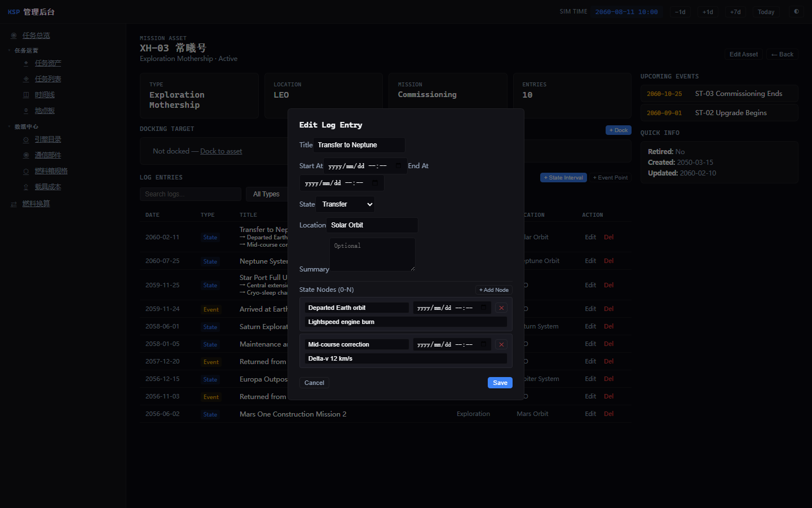Screen dimensions: 812x508
Task: Delete the 2057-12-20 Returned from entry
Action: [609, 361]
